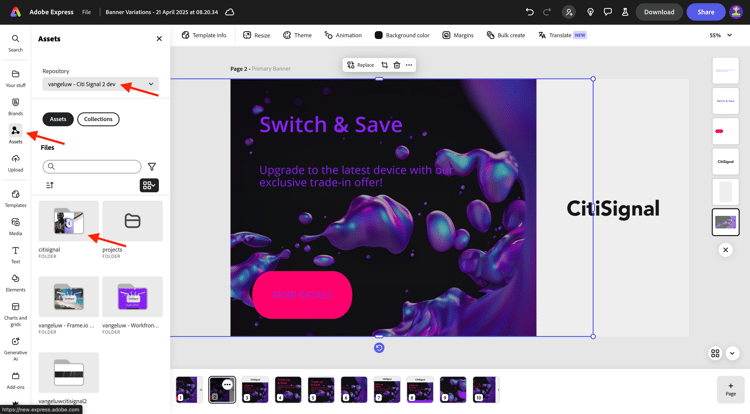750x414 pixels.
Task: Select page 5 thumbnail in the strip
Action: pos(321,389)
